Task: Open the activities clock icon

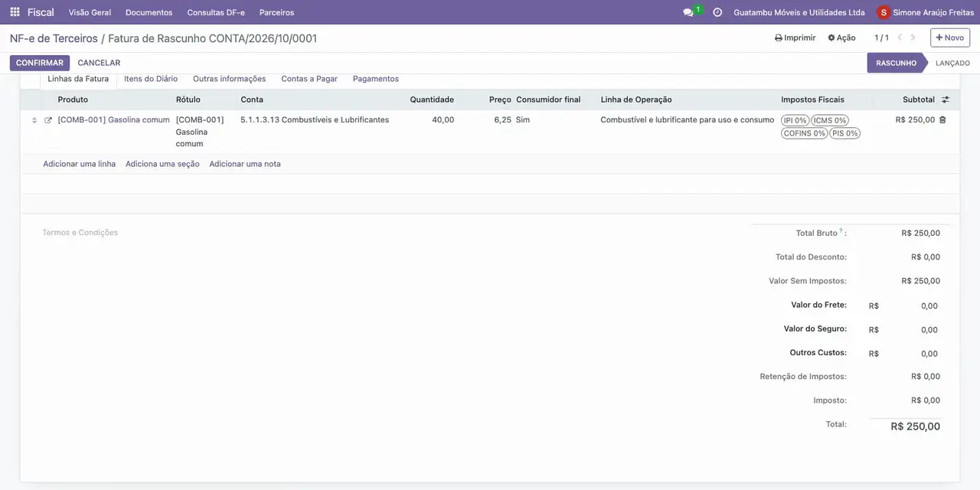Action: coord(717,12)
